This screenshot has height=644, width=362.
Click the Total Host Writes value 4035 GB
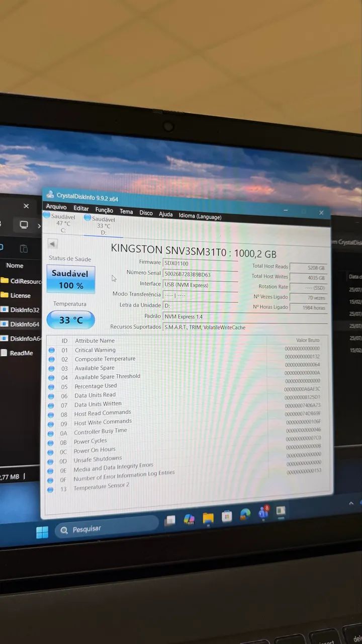point(308,278)
